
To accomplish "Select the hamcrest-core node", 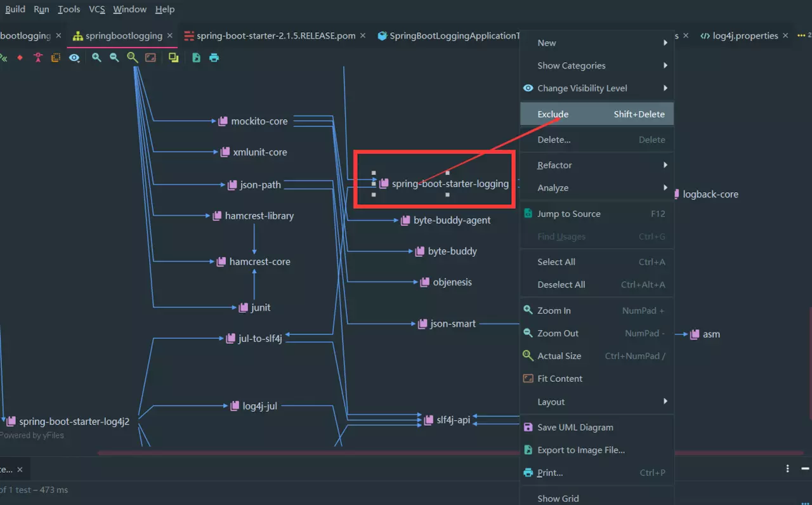I will pyautogui.click(x=254, y=261).
